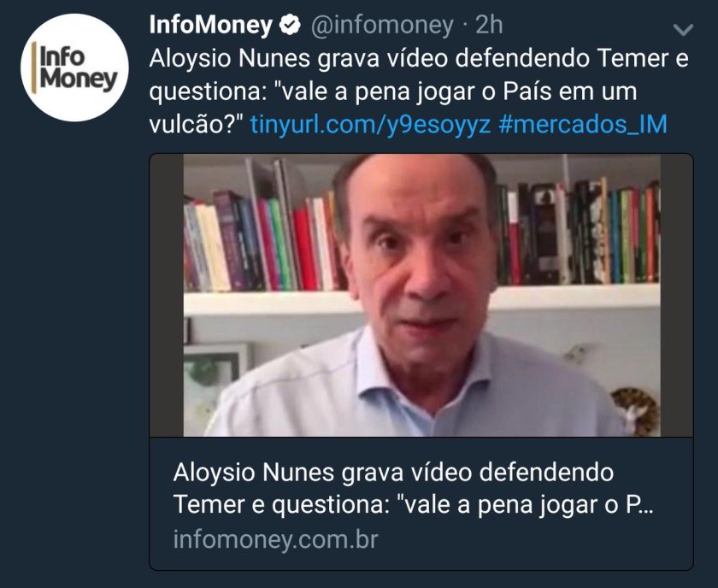Click the card text 'Temer e questiona'

[x=281, y=505]
